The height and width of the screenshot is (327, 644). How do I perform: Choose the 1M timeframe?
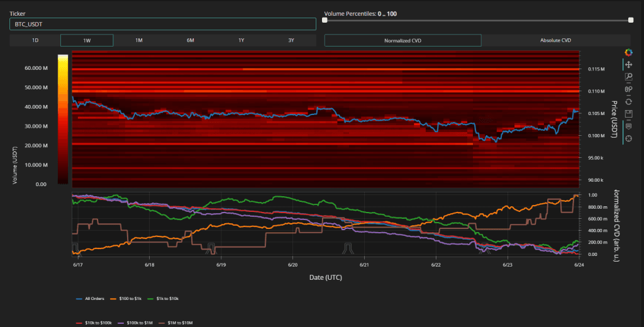pyautogui.click(x=139, y=40)
